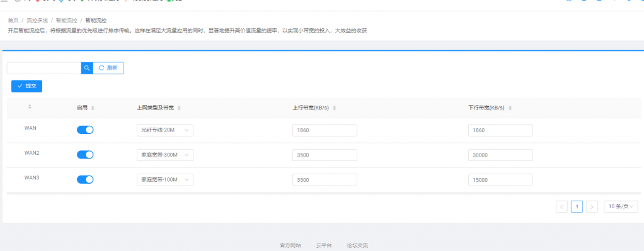Sort by 下行带宽(KB/s) column arrows
Viewport: 644px width, 251px height.
(510, 108)
